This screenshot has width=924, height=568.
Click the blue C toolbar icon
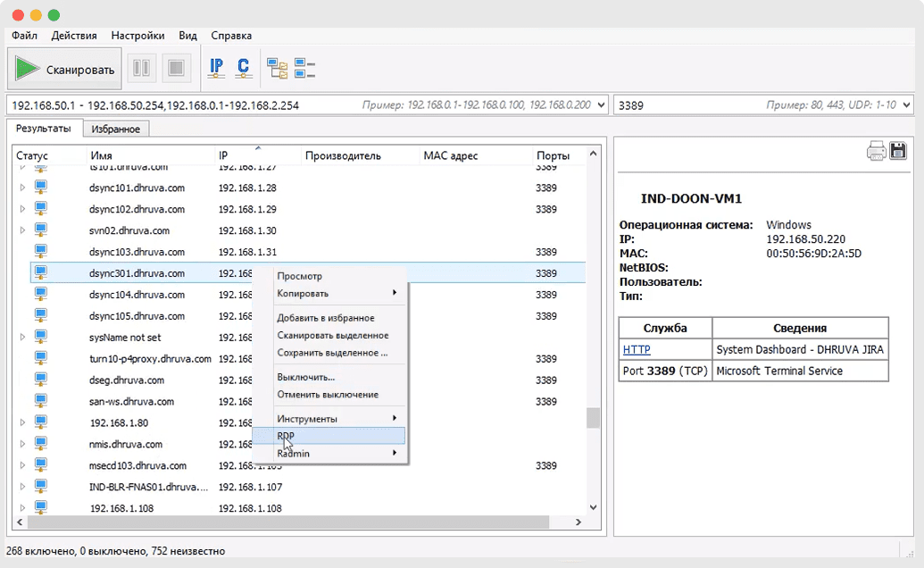tap(243, 68)
